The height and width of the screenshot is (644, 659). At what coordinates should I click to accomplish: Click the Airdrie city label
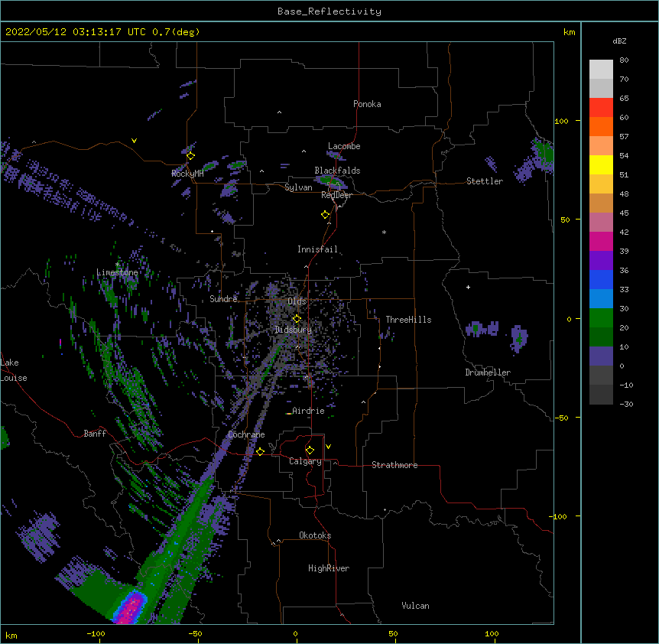click(308, 411)
